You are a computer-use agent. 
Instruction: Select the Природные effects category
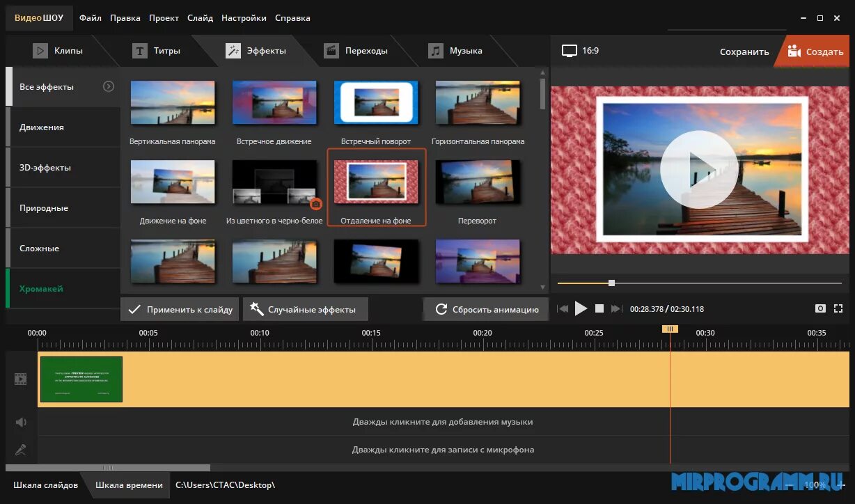click(63, 208)
